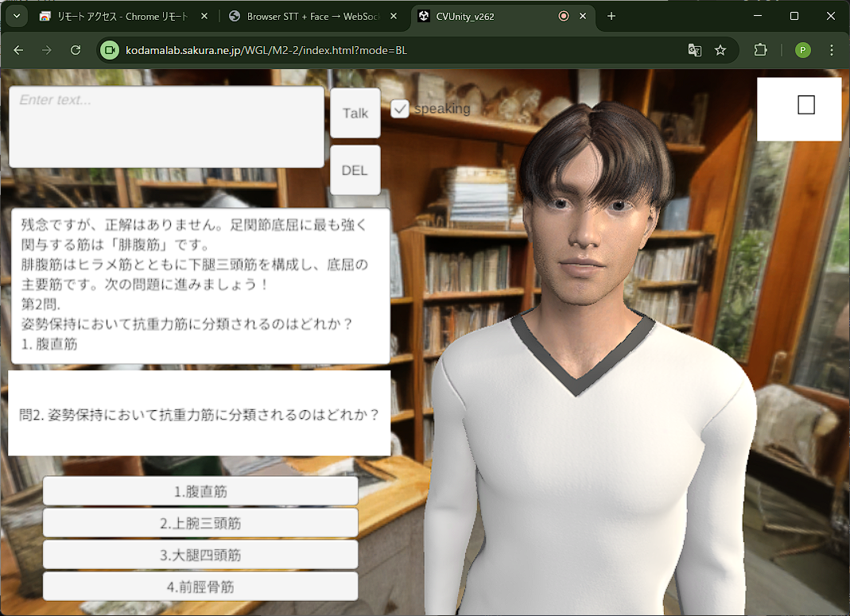Viewport: 850px width, 616px height.
Task: Choose answer 3.大腿四頭筋
Action: click(x=200, y=555)
